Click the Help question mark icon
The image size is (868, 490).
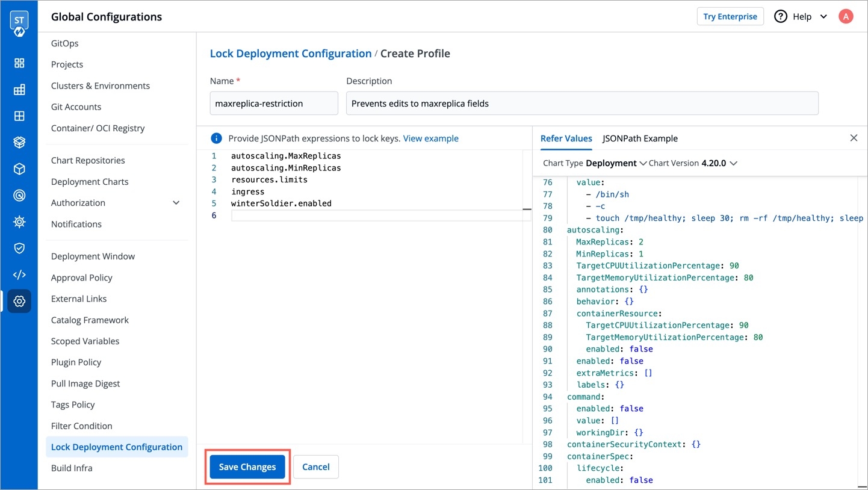781,17
